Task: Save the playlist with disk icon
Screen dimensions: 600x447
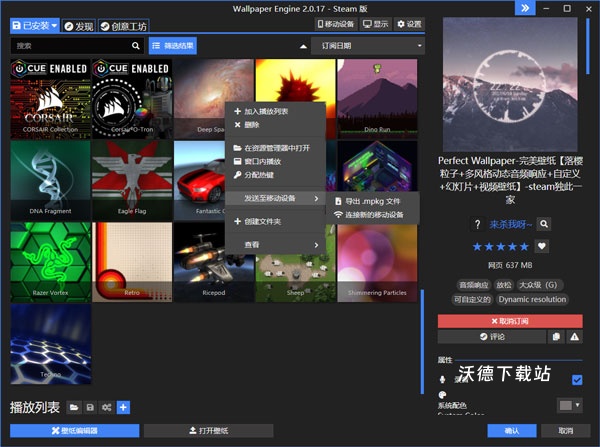Action: (x=90, y=407)
